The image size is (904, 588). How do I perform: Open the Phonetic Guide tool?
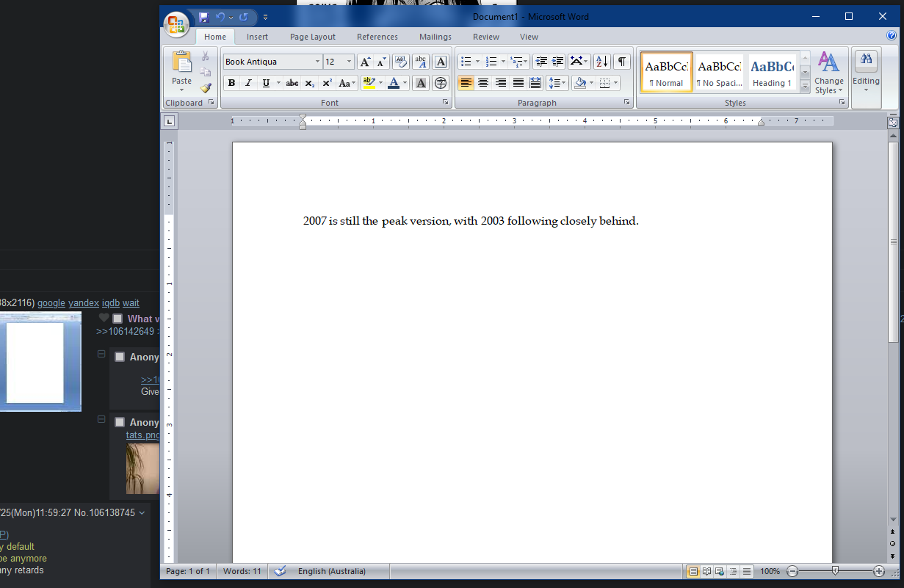pyautogui.click(x=421, y=62)
